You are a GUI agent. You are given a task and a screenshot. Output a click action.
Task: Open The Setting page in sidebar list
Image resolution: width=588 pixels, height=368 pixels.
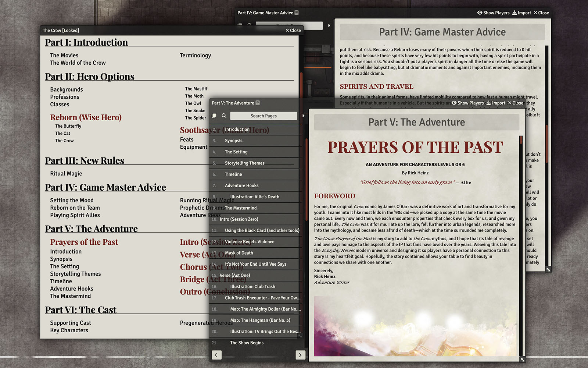point(256,152)
